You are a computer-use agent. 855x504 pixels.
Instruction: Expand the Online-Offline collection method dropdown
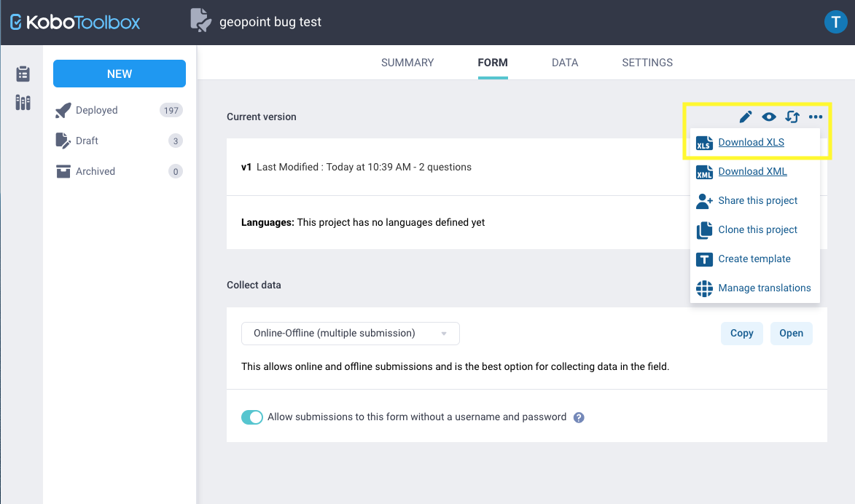pyautogui.click(x=351, y=334)
